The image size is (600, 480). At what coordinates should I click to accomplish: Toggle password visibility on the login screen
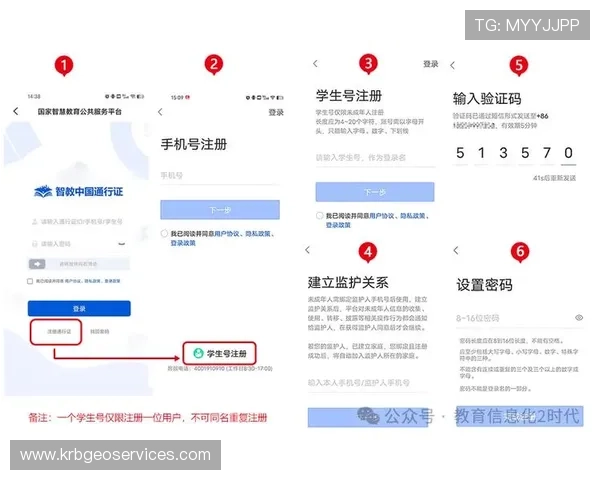[x=122, y=243]
